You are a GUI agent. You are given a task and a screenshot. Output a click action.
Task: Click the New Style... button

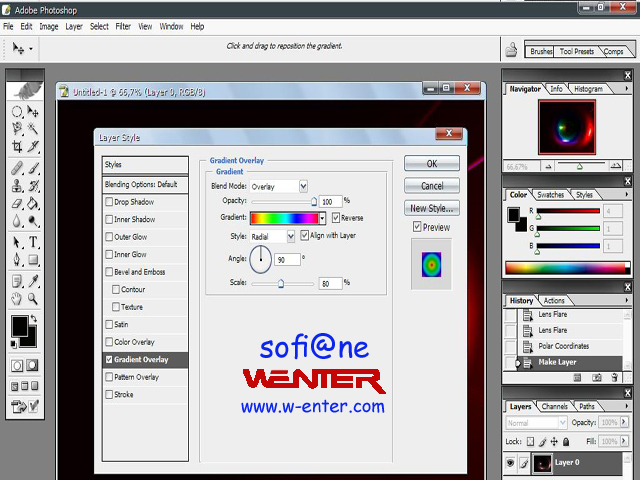[x=431, y=208]
